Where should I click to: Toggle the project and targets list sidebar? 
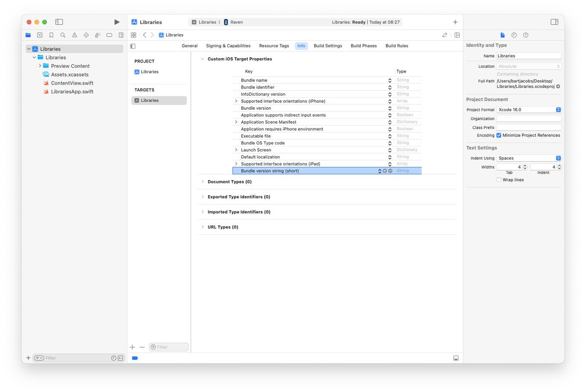[133, 46]
